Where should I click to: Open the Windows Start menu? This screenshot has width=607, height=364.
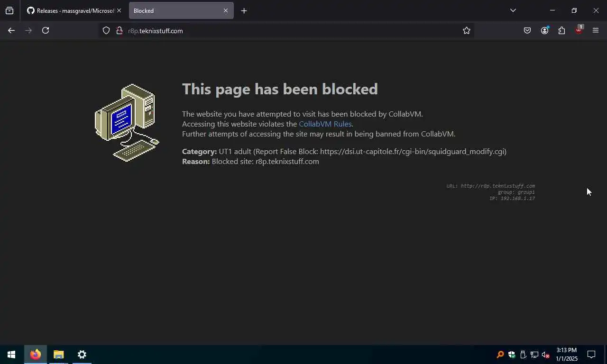[x=11, y=355]
